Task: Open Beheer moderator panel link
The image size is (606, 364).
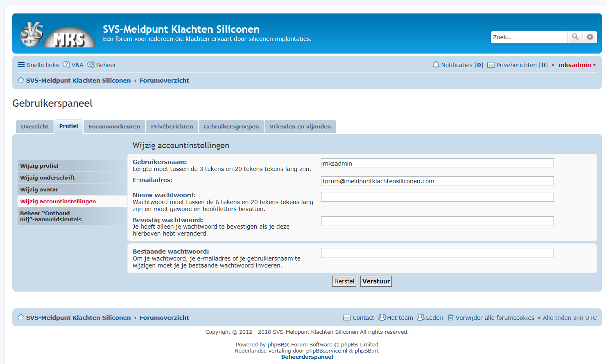Action: pyautogui.click(x=102, y=65)
